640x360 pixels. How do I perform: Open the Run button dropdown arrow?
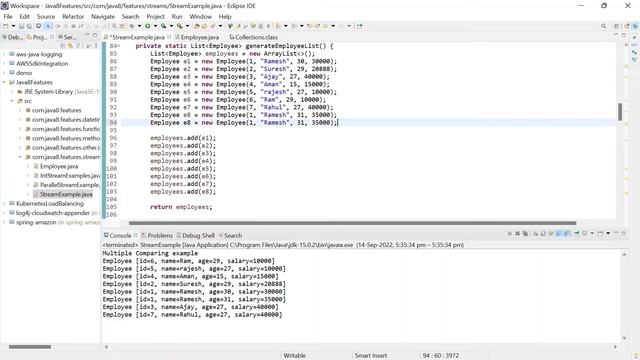click(x=155, y=26)
